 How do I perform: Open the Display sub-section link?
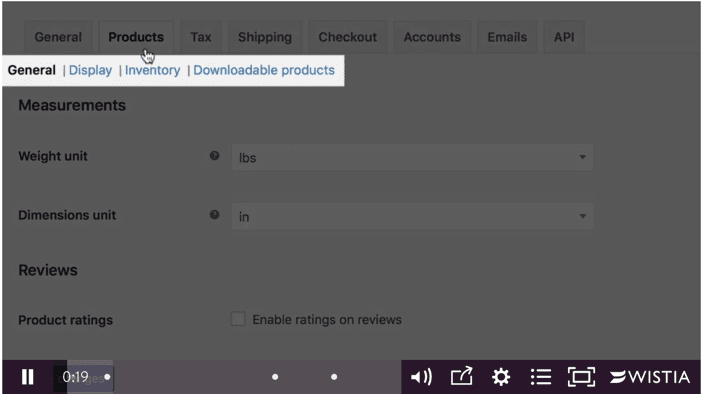click(x=90, y=70)
